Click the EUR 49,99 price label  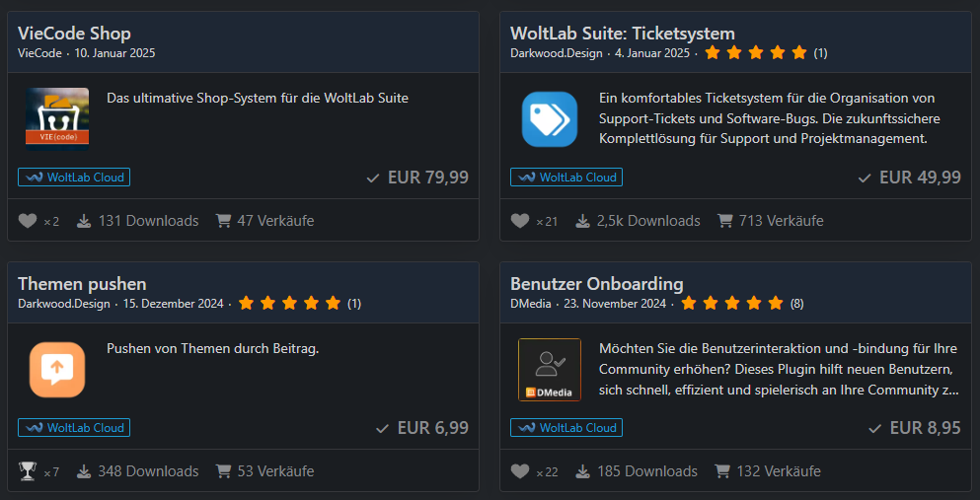tap(920, 178)
